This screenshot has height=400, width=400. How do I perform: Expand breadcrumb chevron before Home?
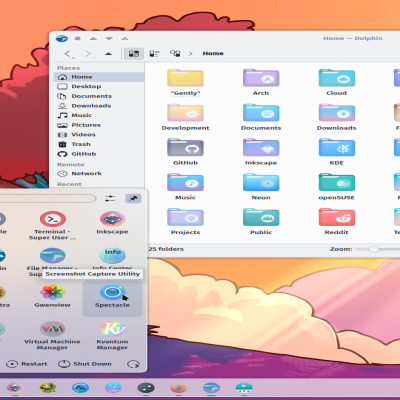coord(191,54)
